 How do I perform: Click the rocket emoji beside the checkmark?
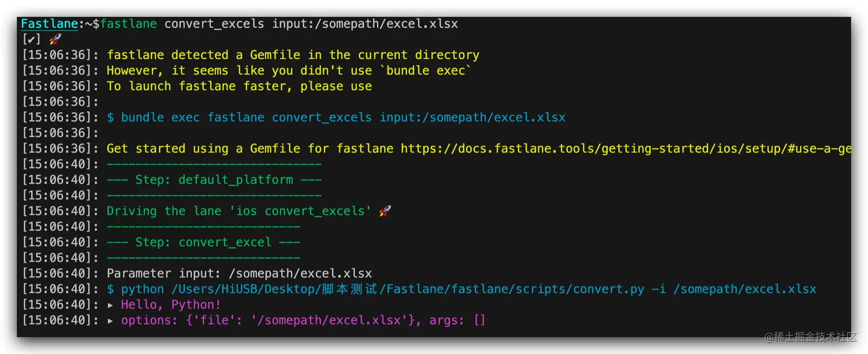coord(56,40)
